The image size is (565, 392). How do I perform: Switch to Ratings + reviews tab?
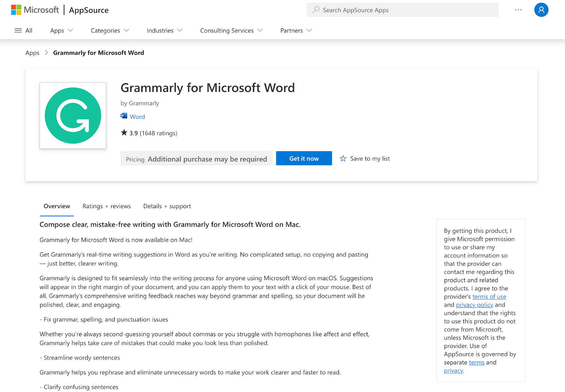pos(107,206)
